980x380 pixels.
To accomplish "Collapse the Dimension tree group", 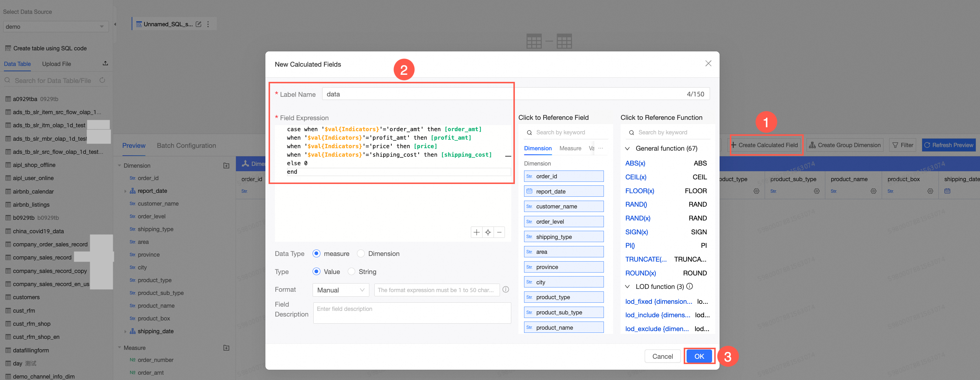I will tap(120, 166).
